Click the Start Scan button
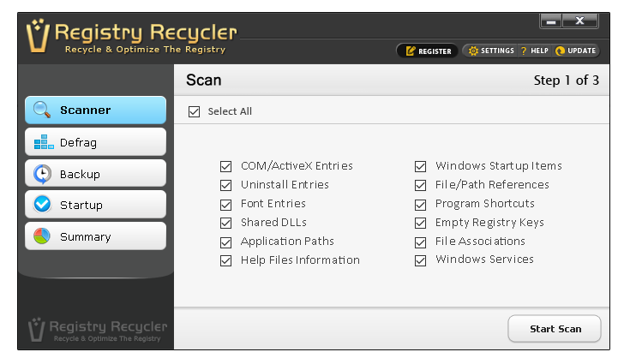The height and width of the screenshot is (364, 642). (555, 328)
